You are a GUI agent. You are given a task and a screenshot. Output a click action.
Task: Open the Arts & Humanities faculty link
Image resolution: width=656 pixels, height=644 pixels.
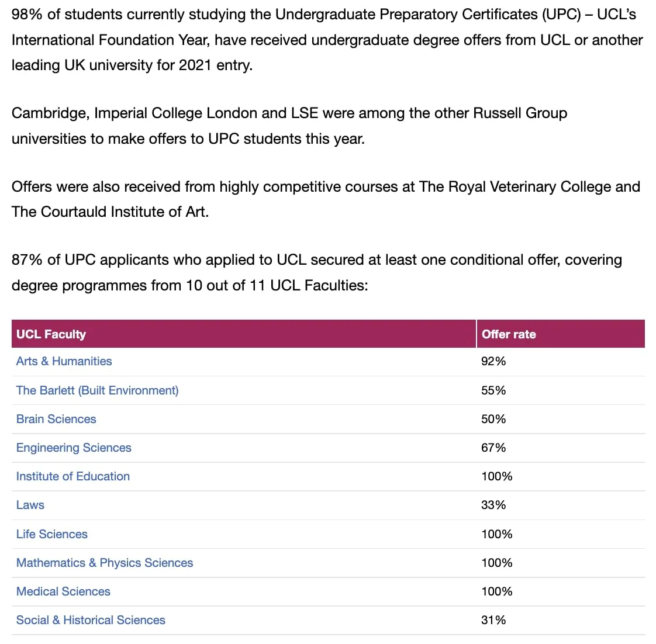click(64, 361)
